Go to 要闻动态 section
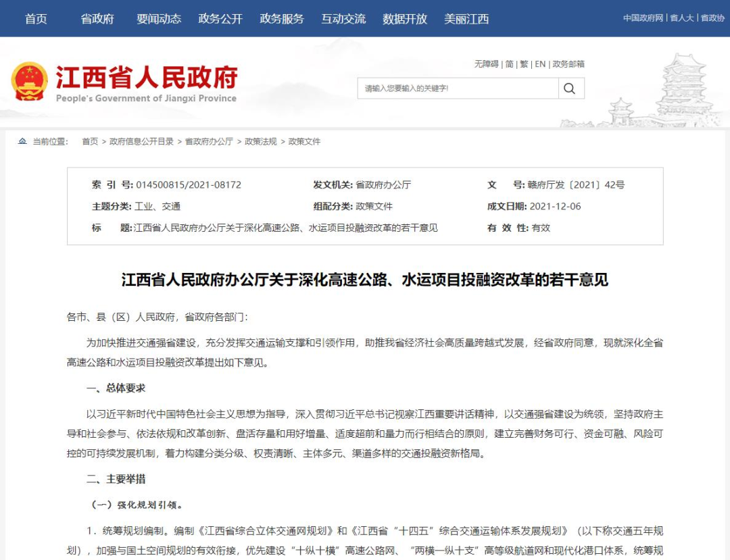Screen dimensions: 730x560 (x=159, y=19)
